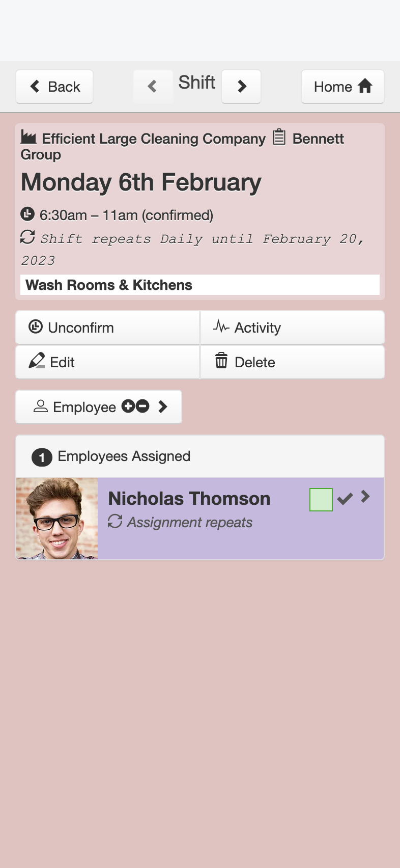Click the factory company icon
The width and height of the screenshot is (400, 868).
(28, 137)
